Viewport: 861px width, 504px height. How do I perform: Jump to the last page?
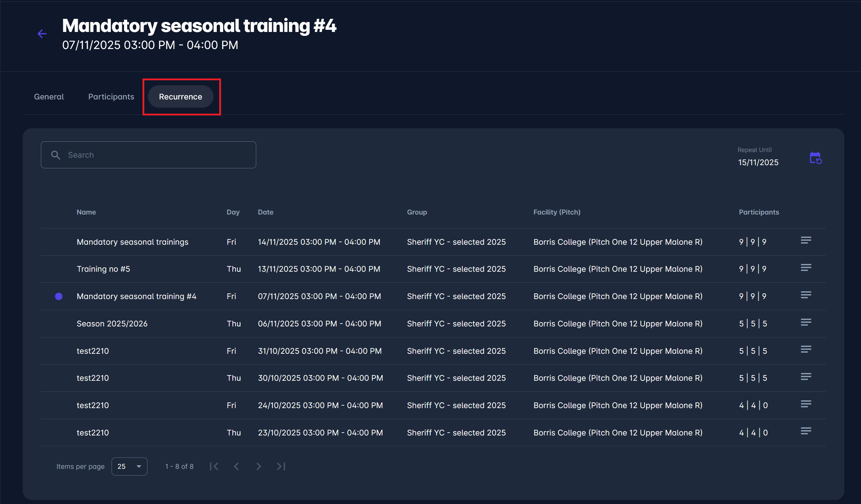(x=281, y=466)
